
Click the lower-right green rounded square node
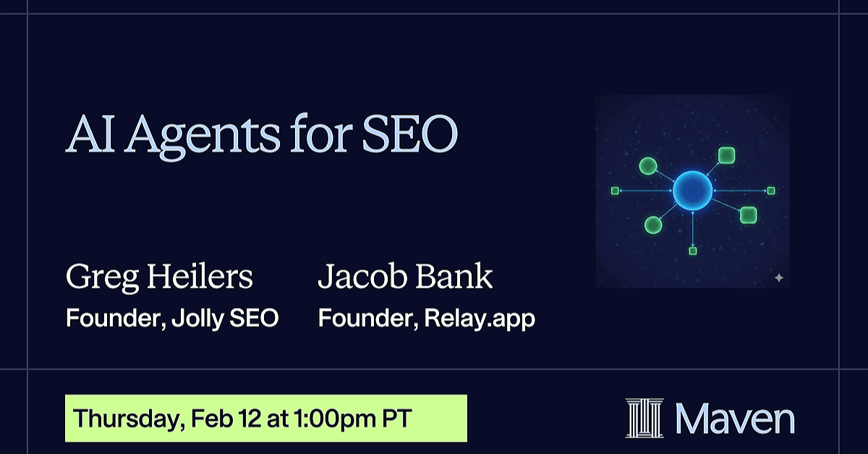(x=748, y=214)
